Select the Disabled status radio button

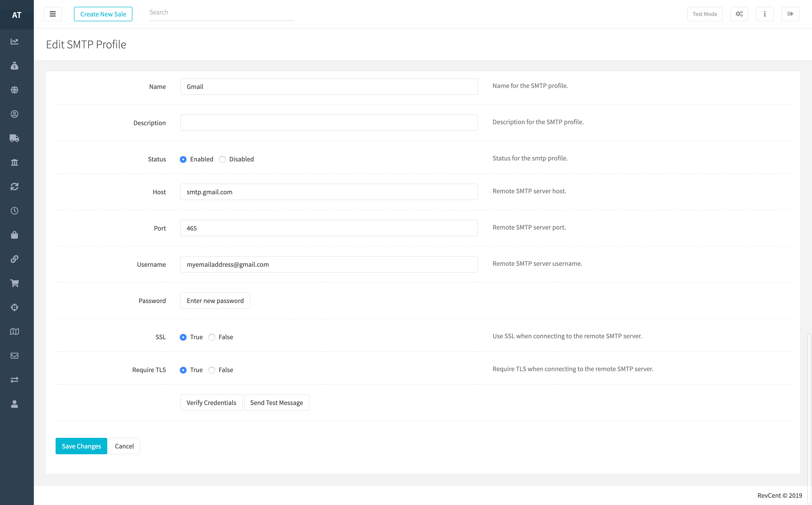222,159
